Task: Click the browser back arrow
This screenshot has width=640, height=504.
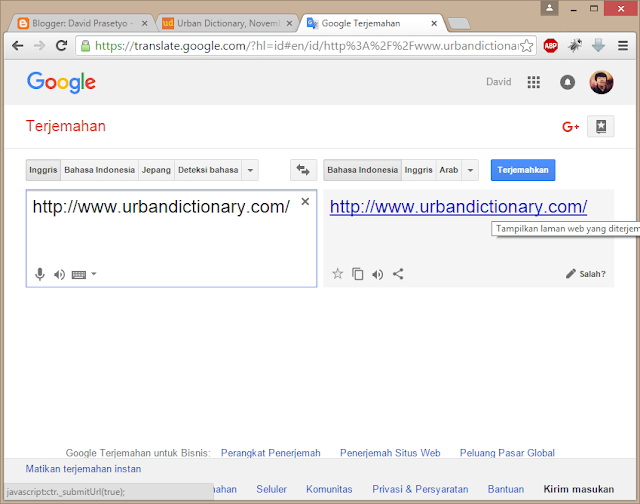Action: point(18,46)
